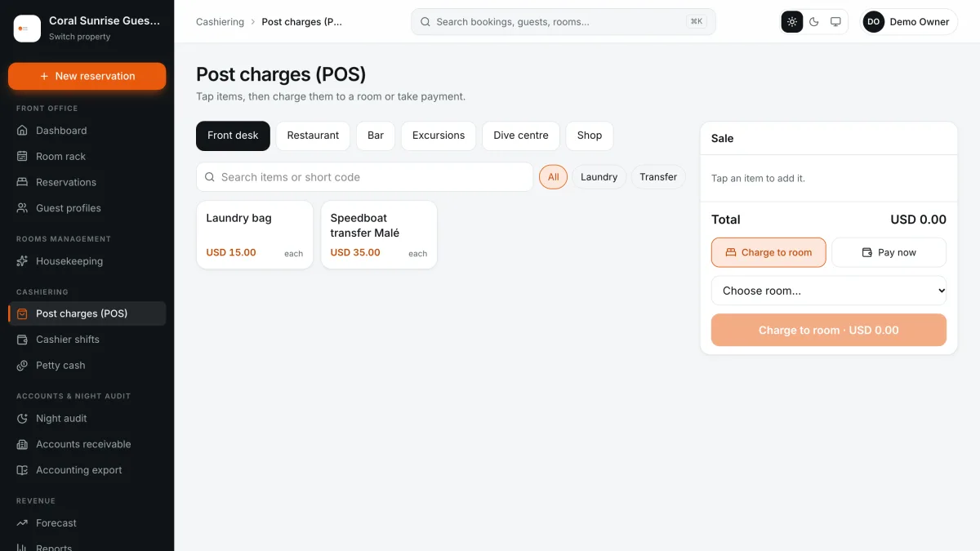
Task: Click the Post charges (POS) page heading
Action: click(x=281, y=74)
